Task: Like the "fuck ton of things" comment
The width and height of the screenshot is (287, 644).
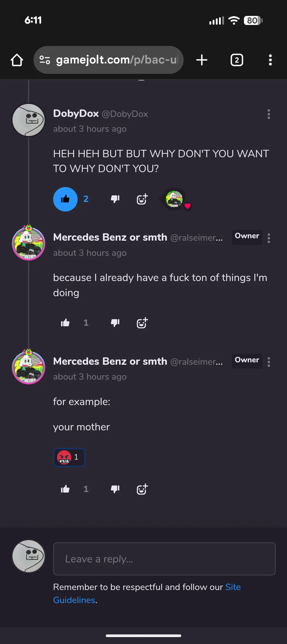Action: (65, 323)
